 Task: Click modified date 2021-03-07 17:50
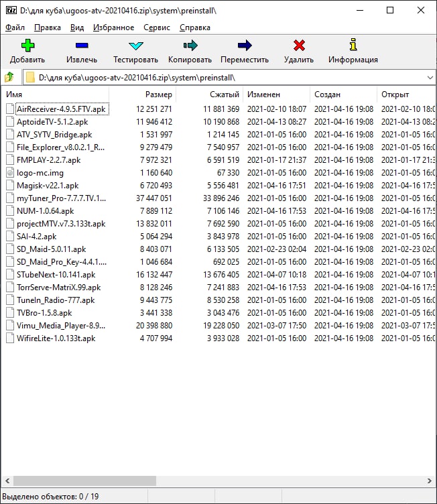click(277, 326)
